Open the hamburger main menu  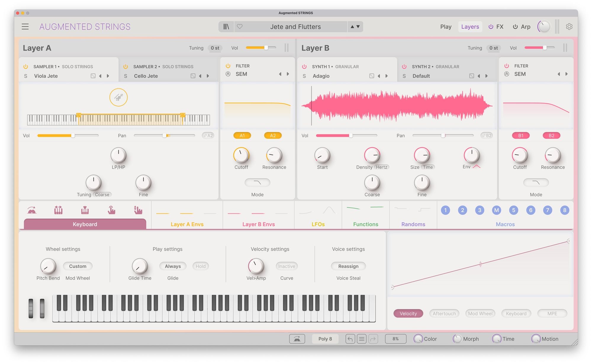25,27
